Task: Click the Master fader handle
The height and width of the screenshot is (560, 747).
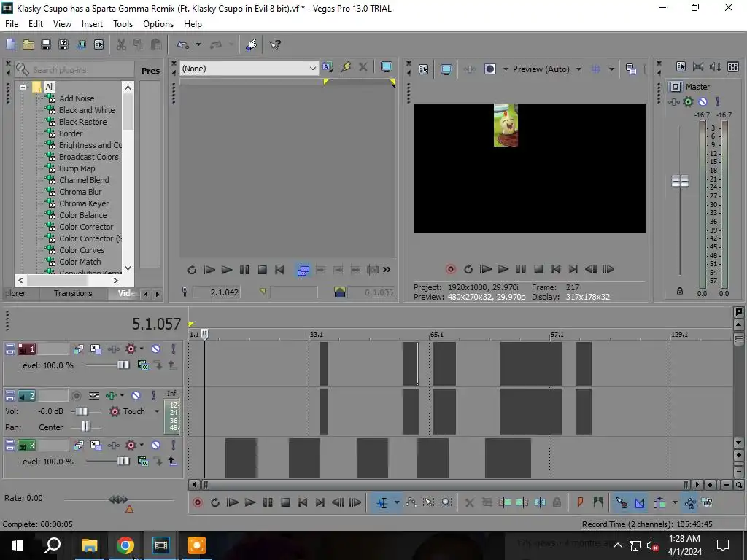Action: (x=680, y=182)
